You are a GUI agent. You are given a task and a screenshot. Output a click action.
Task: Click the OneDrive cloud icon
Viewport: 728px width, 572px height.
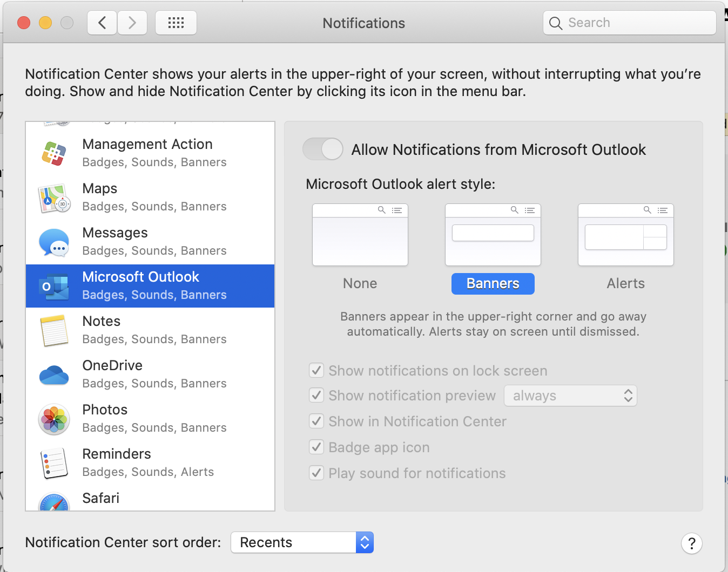(x=54, y=374)
